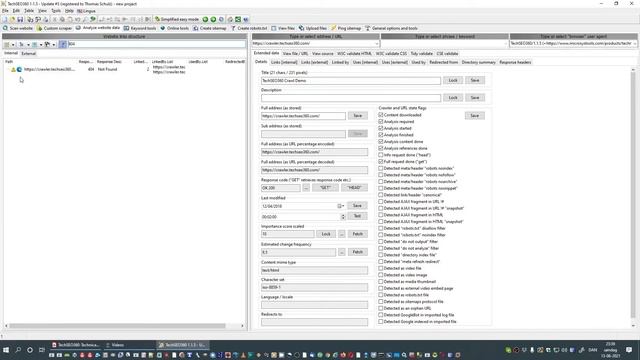Expand the phrase / keyword combo box dropdown
This screenshot has width=640, height=360.
point(506,43)
